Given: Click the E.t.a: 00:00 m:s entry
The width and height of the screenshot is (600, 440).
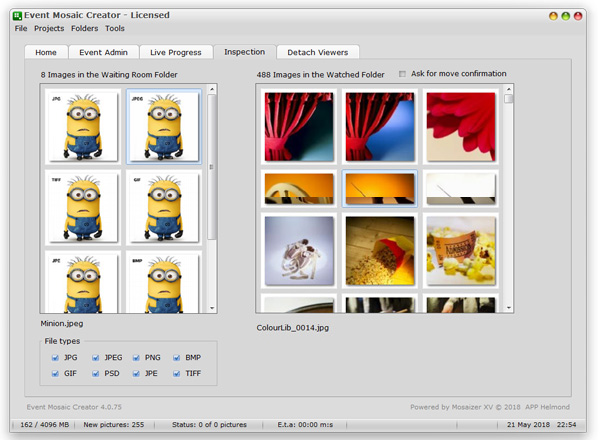Looking at the screenshot, I should pyautogui.click(x=305, y=425).
